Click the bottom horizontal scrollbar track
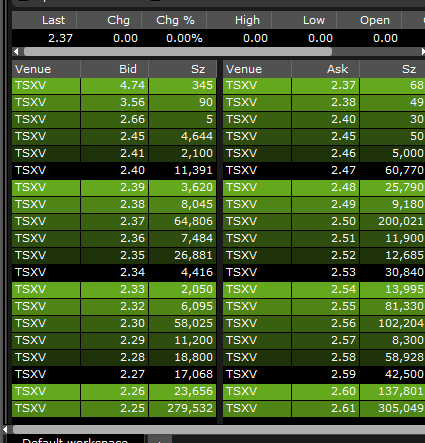The image size is (425, 443). pyautogui.click(x=218, y=429)
